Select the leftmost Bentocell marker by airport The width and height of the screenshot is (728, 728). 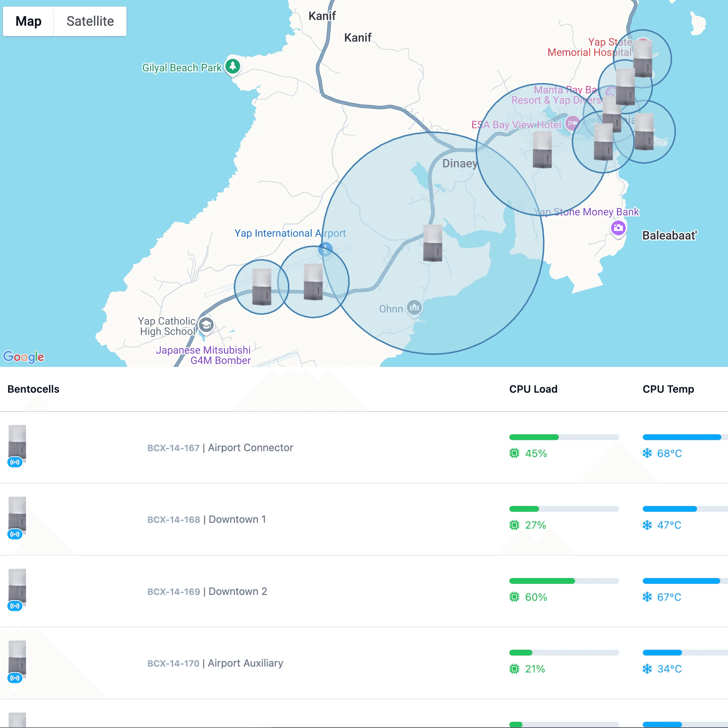(261, 286)
